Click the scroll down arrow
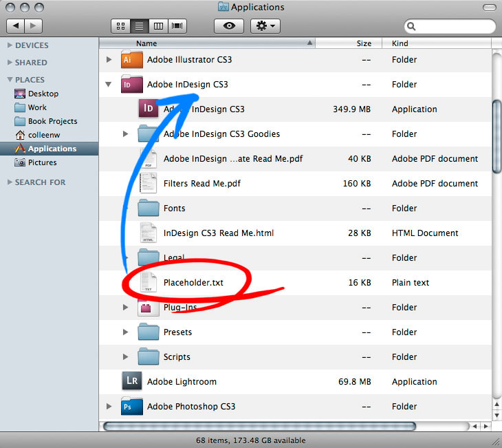The image size is (502, 448). [x=497, y=416]
